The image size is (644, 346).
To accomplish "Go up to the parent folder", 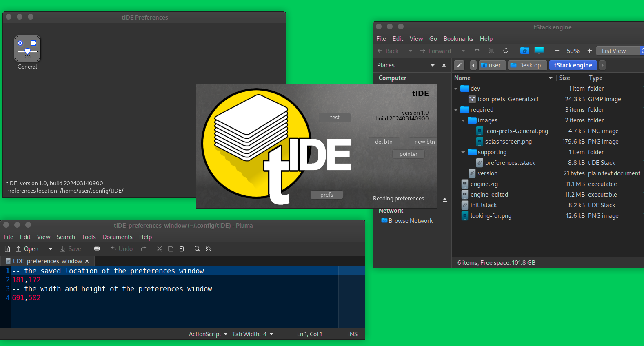I will click(477, 51).
